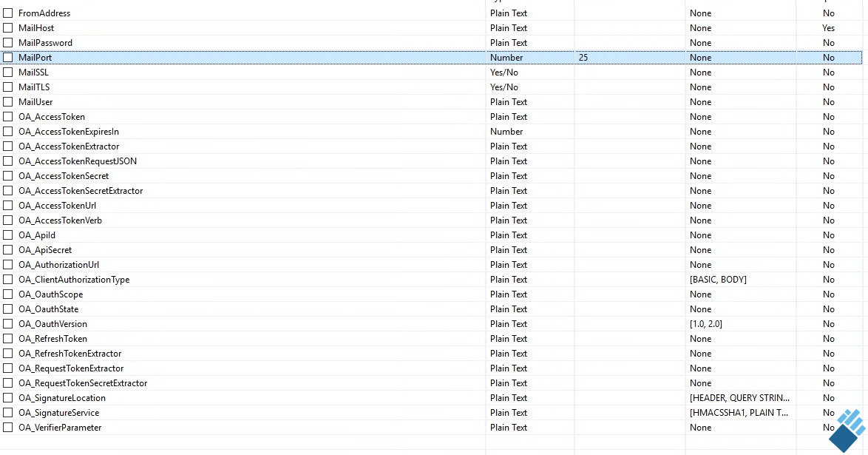This screenshot has height=455, width=868.
Task: Check the OA_ClientAuthorizationType checkbox
Action: click(7, 280)
